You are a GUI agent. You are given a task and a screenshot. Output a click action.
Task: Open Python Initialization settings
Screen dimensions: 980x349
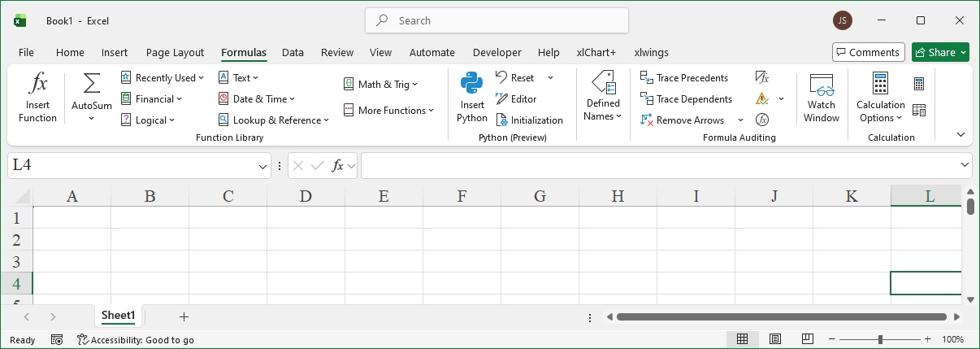529,120
